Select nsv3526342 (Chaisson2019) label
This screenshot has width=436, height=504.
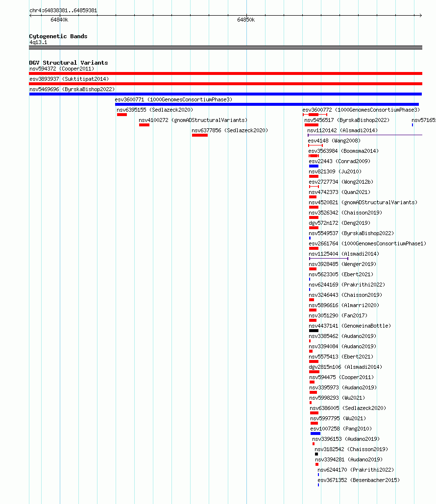tap(345, 213)
